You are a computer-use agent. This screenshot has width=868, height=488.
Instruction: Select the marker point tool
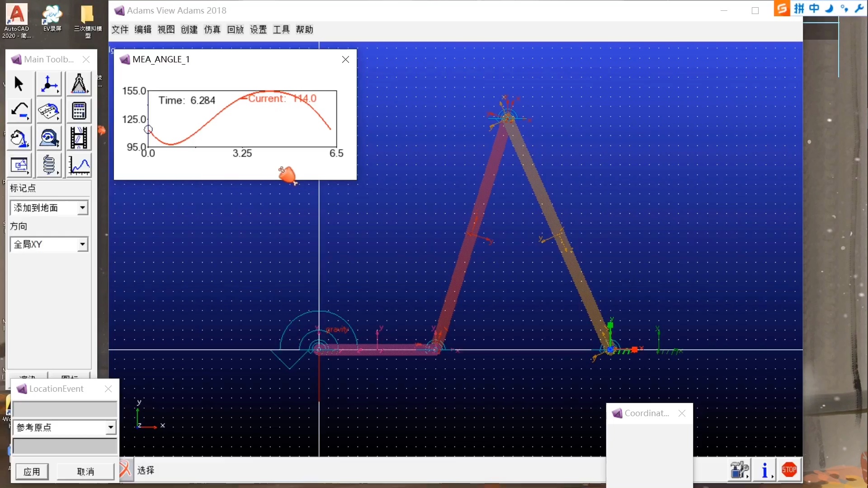pyautogui.click(x=49, y=84)
